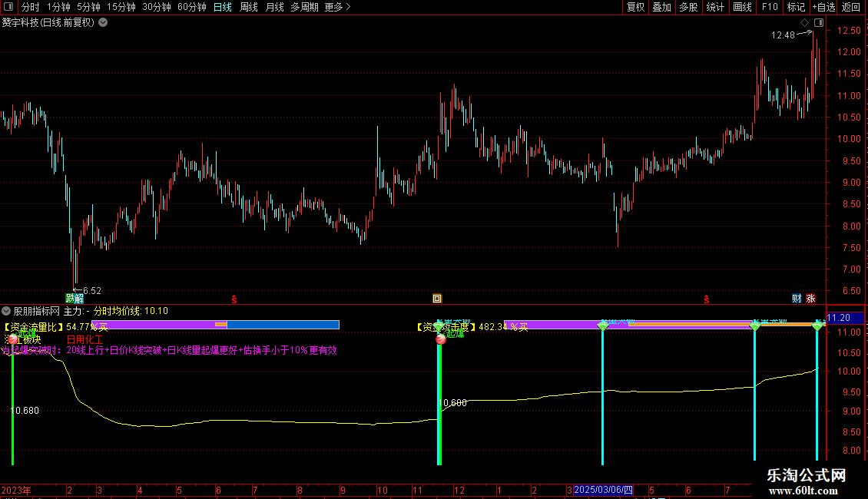Click the 2023年 label on the timeline
868x499 pixels.
coord(16,490)
